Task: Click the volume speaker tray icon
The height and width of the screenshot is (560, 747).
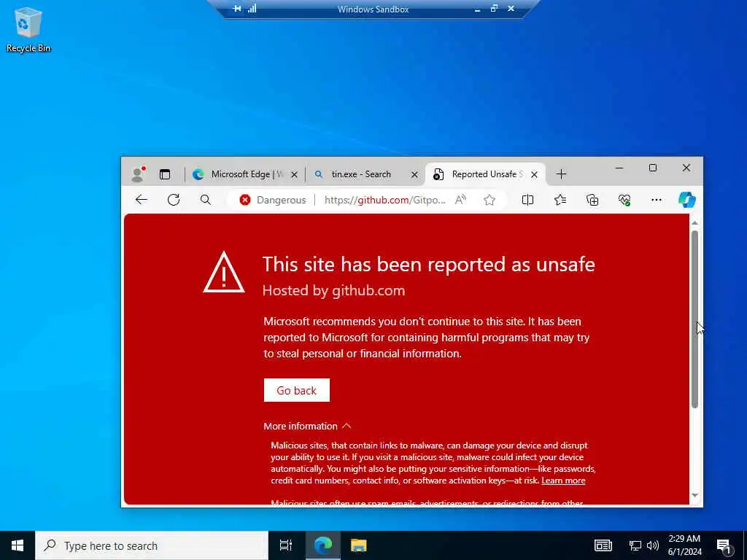Action: (653, 545)
